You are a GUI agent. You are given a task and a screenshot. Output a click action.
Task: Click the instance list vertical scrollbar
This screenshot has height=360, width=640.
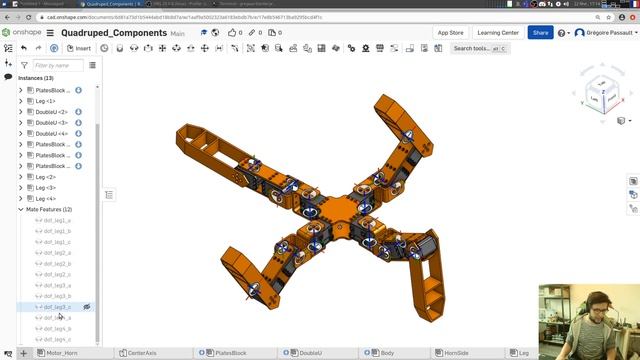point(97,233)
